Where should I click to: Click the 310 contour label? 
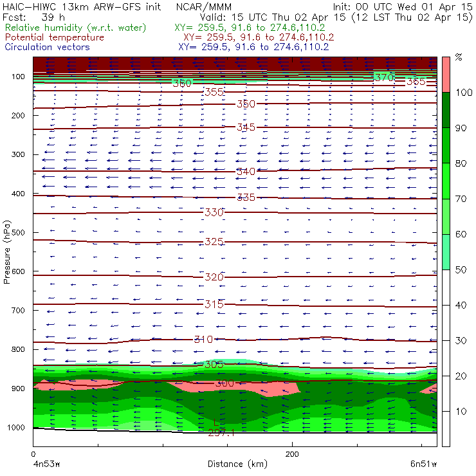click(203, 339)
